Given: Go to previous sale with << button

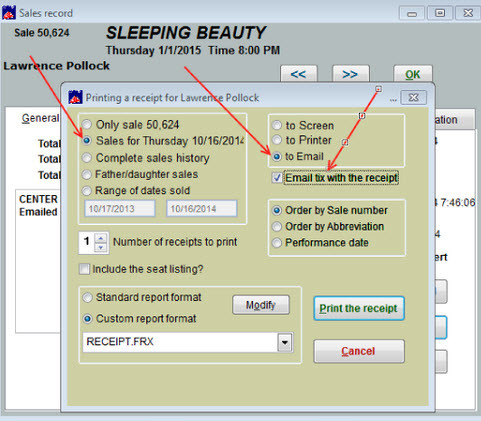Looking at the screenshot, I should (x=299, y=74).
